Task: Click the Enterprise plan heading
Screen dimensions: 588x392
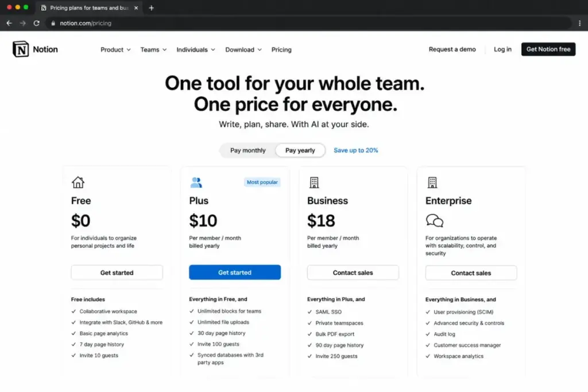Action: pos(448,200)
